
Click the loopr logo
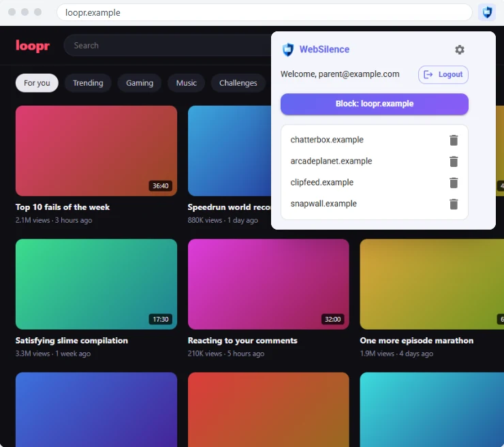(x=33, y=46)
